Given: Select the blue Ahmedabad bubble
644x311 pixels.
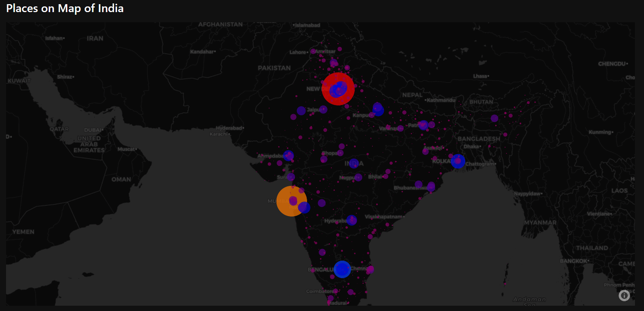Looking at the screenshot, I should [x=288, y=155].
